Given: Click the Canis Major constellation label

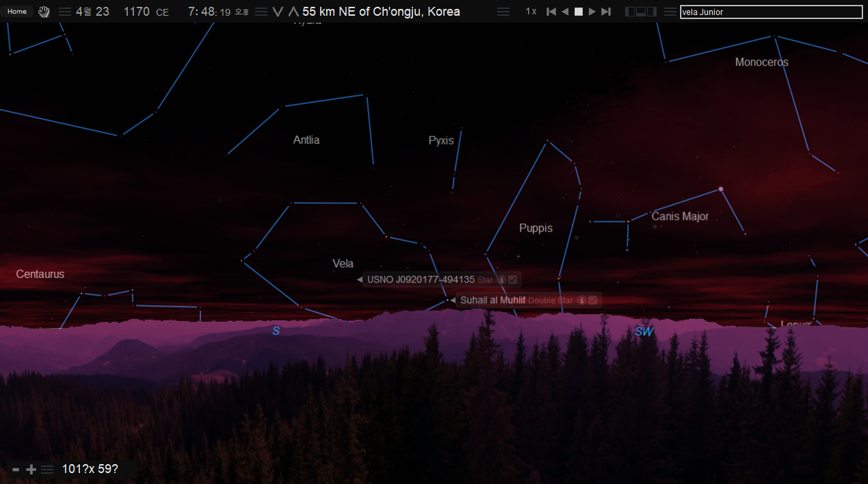Looking at the screenshot, I should pos(680,216).
